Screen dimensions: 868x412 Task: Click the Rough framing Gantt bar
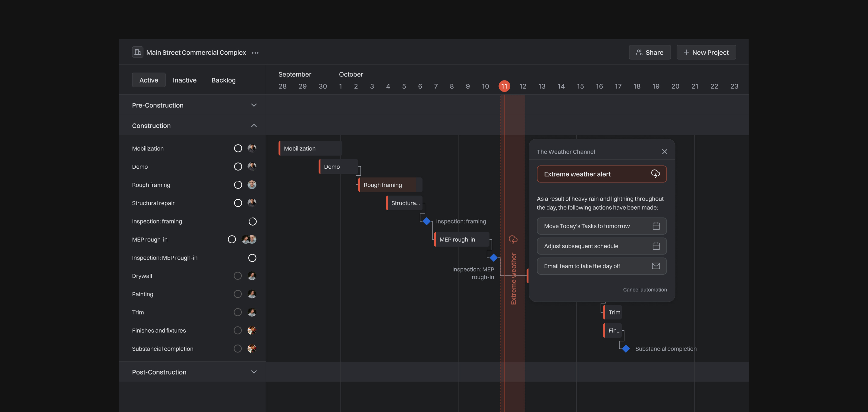click(390, 185)
